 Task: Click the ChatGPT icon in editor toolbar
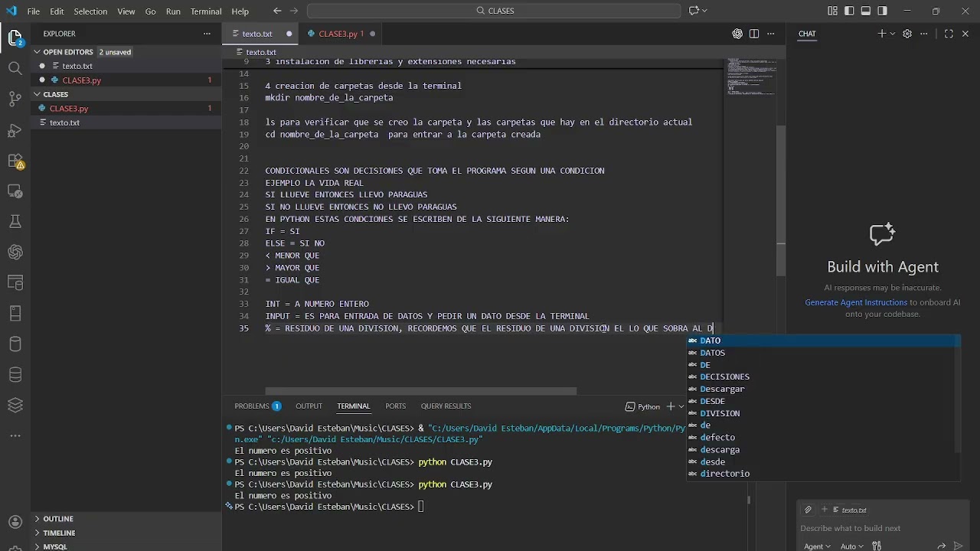[x=737, y=34]
